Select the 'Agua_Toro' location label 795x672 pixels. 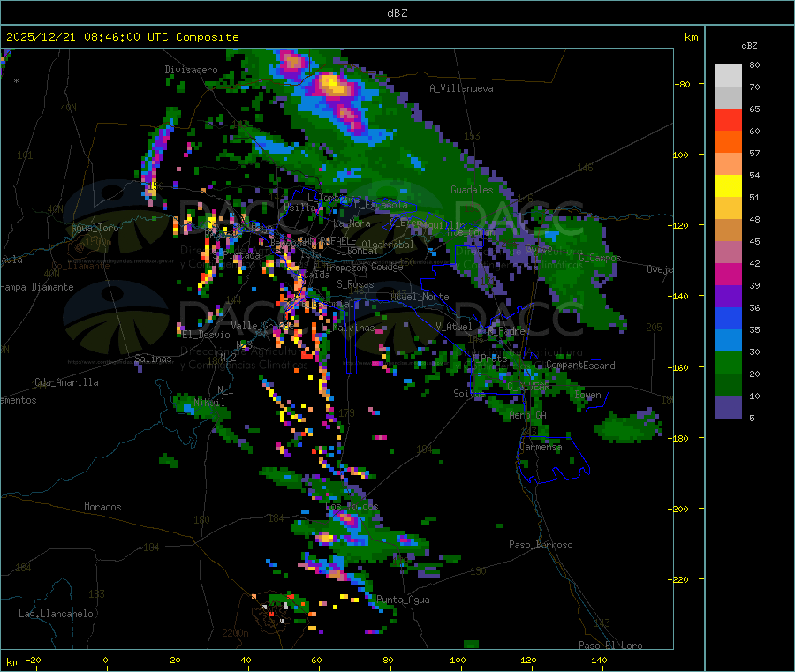click(x=95, y=228)
